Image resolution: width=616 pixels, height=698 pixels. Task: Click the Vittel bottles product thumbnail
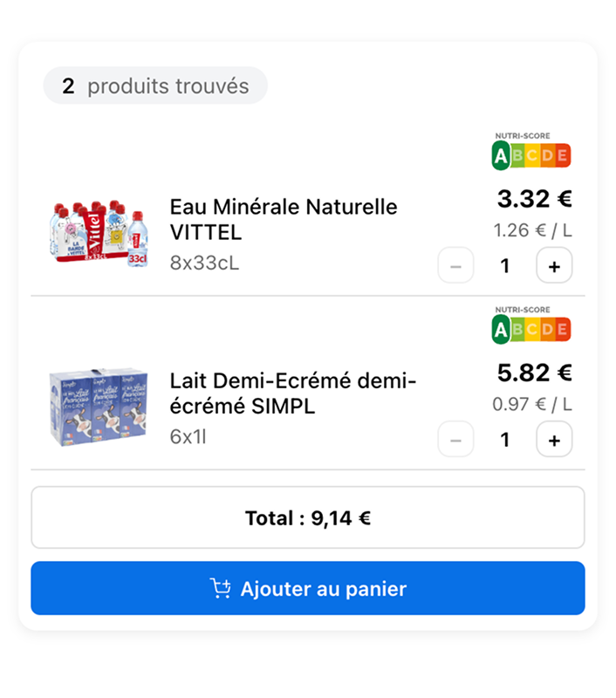coord(98,236)
